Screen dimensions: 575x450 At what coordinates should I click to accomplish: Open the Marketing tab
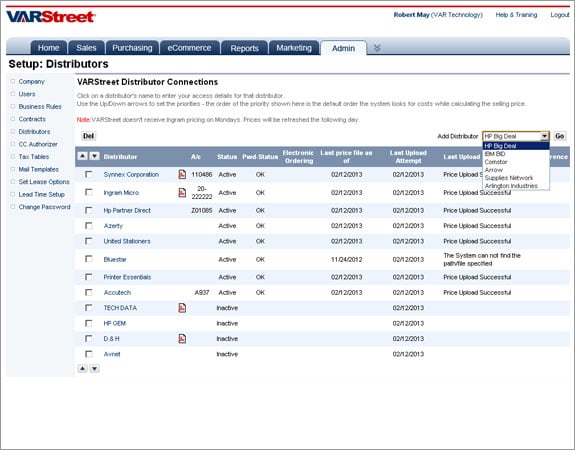(294, 48)
